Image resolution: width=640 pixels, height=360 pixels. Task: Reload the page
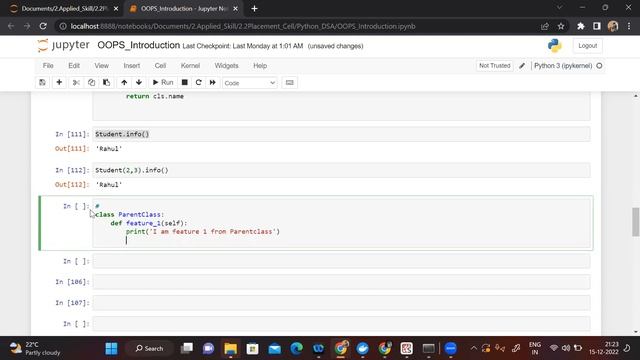(43, 26)
